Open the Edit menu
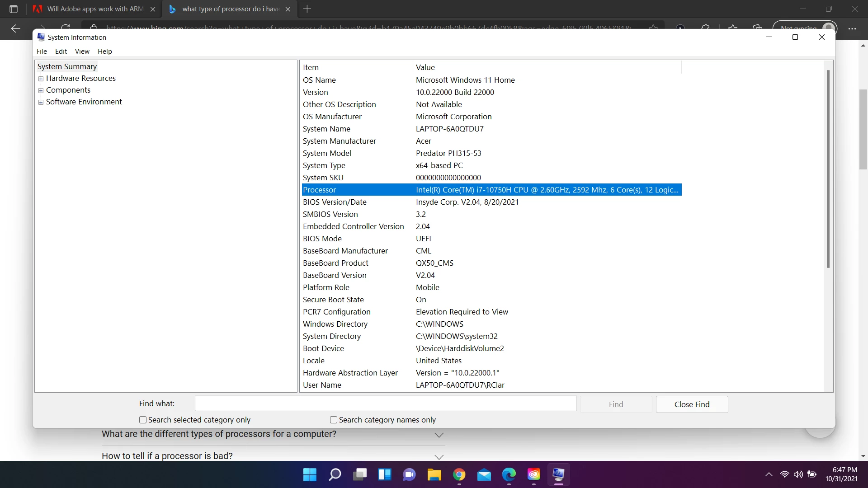 coord(61,52)
